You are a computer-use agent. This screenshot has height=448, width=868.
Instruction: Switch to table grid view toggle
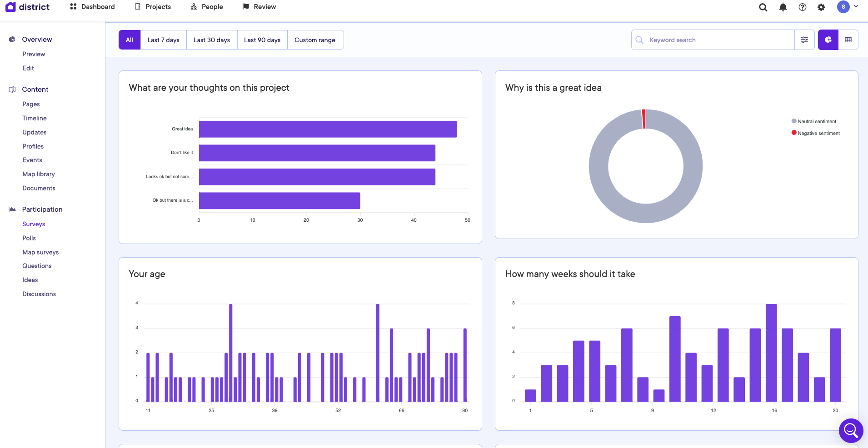[848, 40]
